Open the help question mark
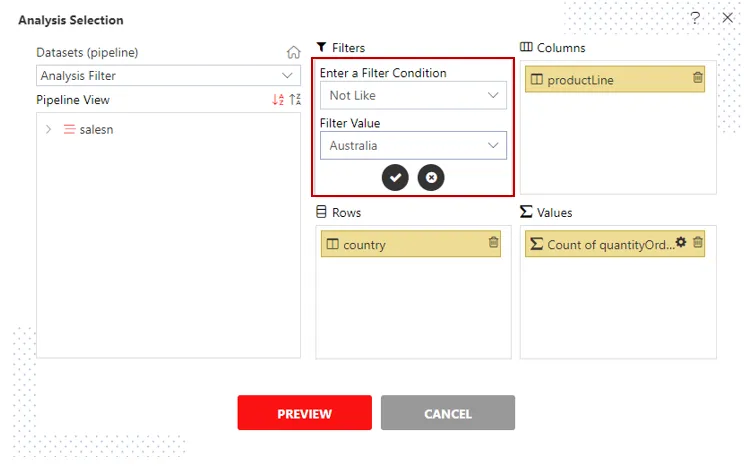The width and height of the screenshot is (744, 466). click(695, 18)
